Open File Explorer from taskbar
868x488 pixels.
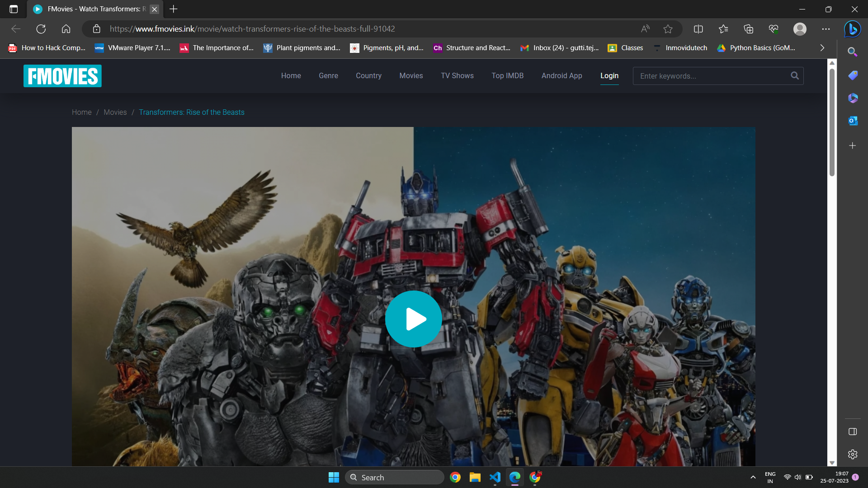(475, 477)
